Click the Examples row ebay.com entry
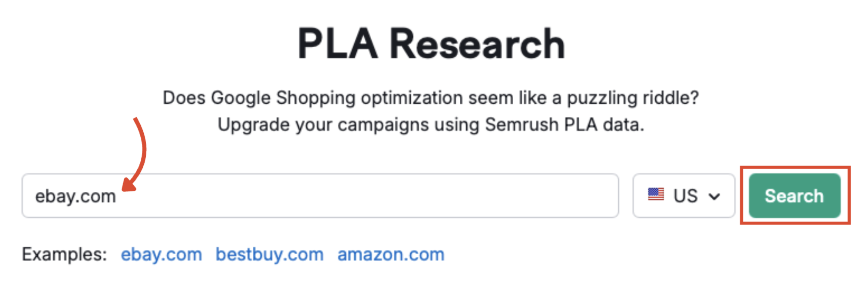 point(161,254)
